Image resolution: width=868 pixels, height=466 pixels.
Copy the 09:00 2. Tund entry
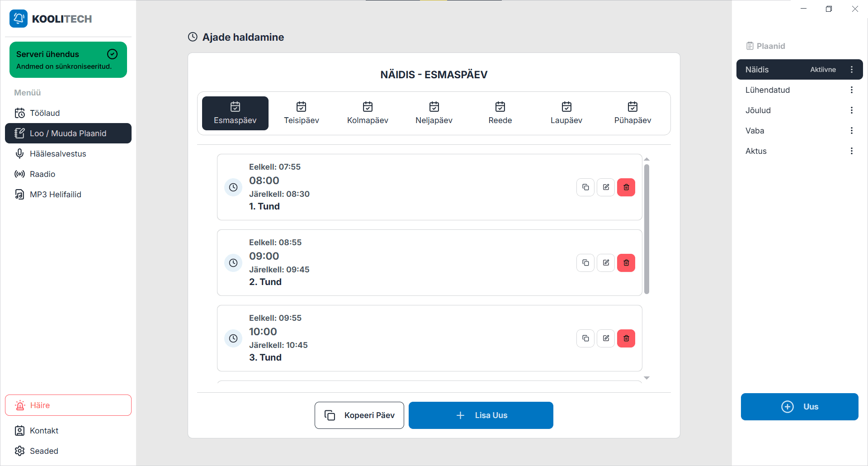pyautogui.click(x=585, y=263)
